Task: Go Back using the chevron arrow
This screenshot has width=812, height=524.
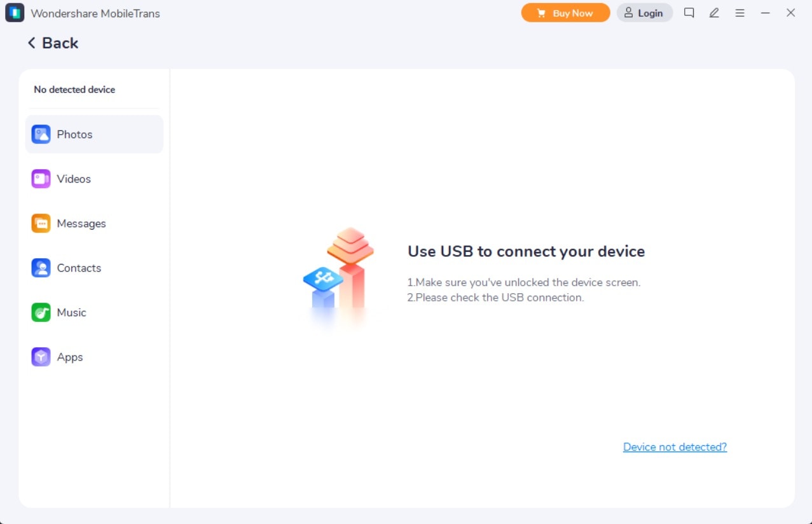Action: pyautogui.click(x=31, y=43)
